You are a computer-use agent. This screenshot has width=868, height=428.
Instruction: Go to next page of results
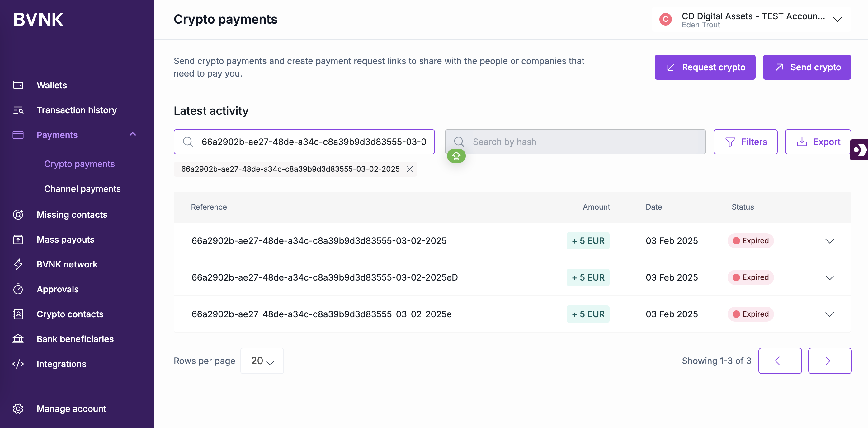click(x=830, y=361)
